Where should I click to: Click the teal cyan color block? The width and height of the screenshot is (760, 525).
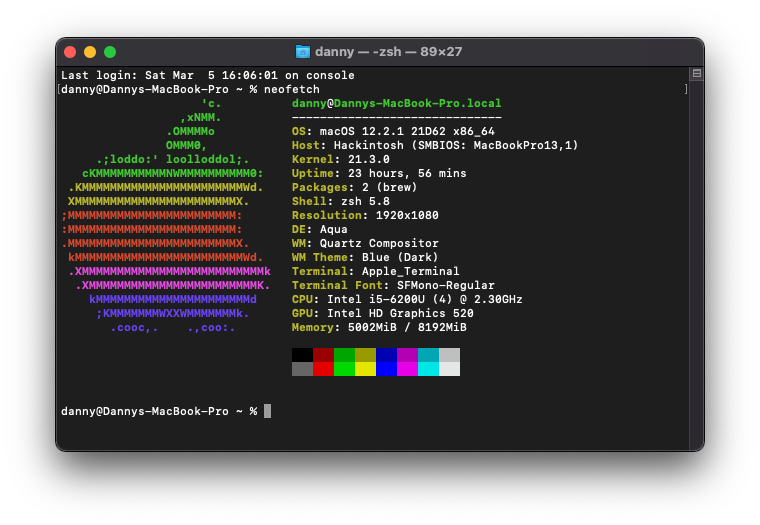(x=428, y=355)
